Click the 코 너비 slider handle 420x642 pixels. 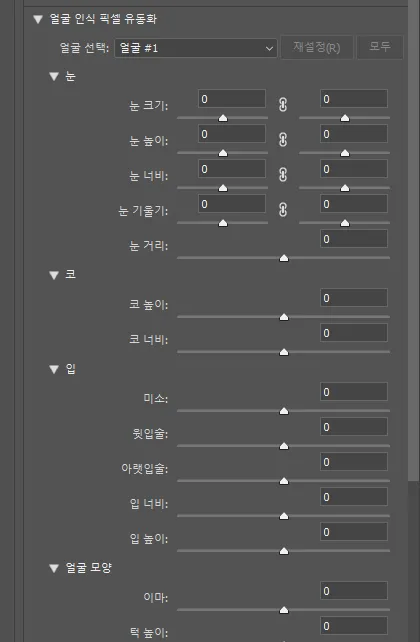tap(284, 352)
